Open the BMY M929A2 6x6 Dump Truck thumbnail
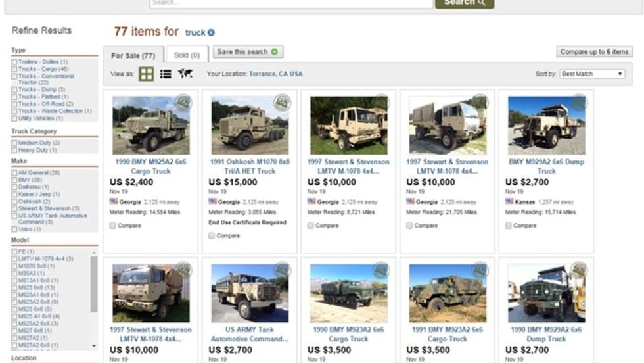 (x=546, y=126)
